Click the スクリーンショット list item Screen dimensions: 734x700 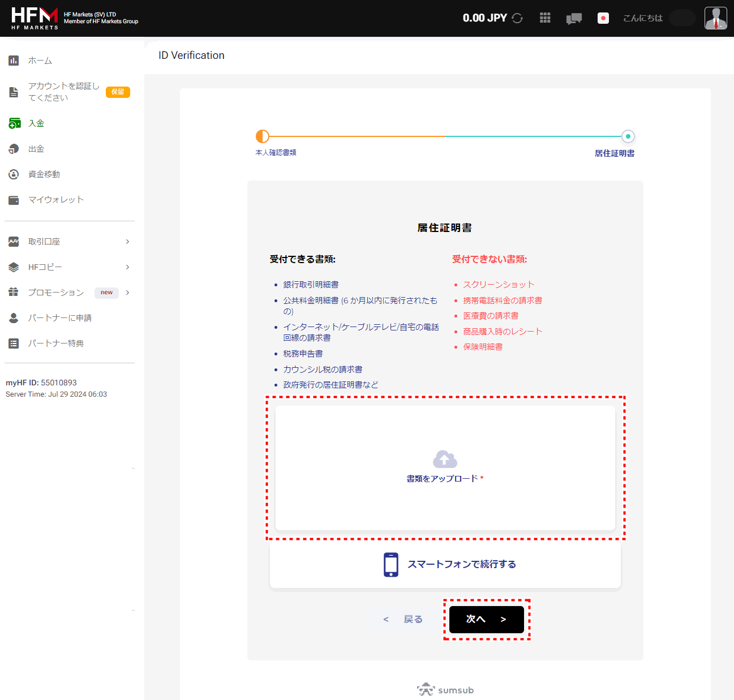499,285
